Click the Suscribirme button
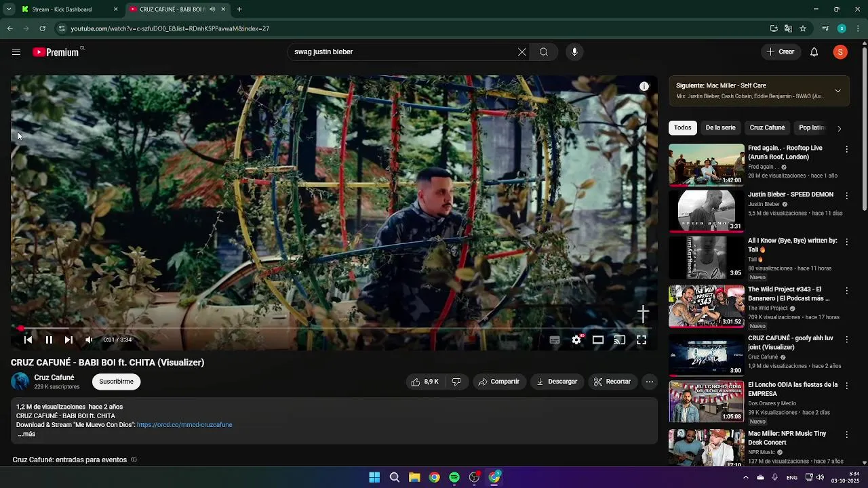This screenshot has height=488, width=868. [117, 382]
